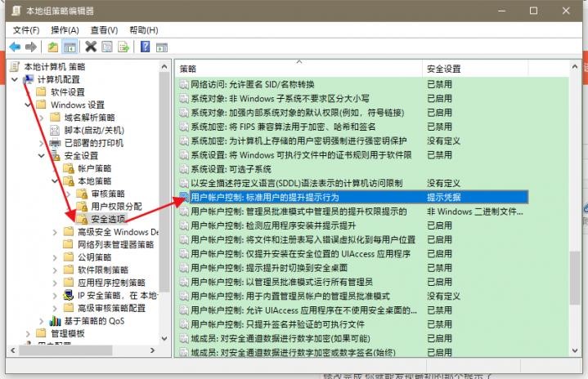This screenshot has width=588, height=379.
Task: Select policy 用户帐户控制: 用于内置管理员帐户的管理员批准模式
Action: coord(290,297)
